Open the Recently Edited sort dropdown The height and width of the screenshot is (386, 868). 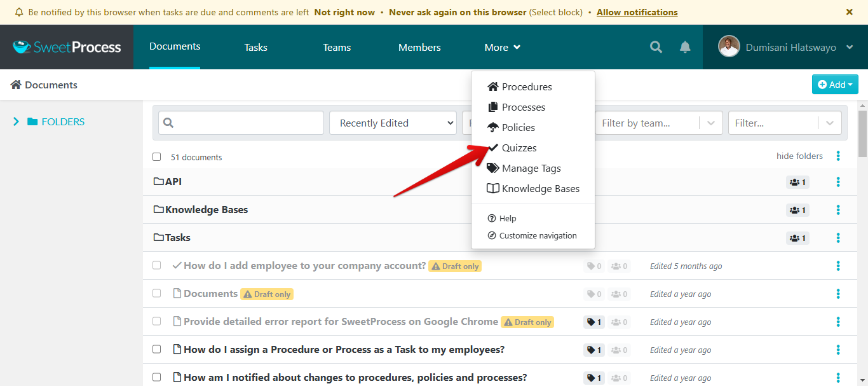[x=393, y=123]
